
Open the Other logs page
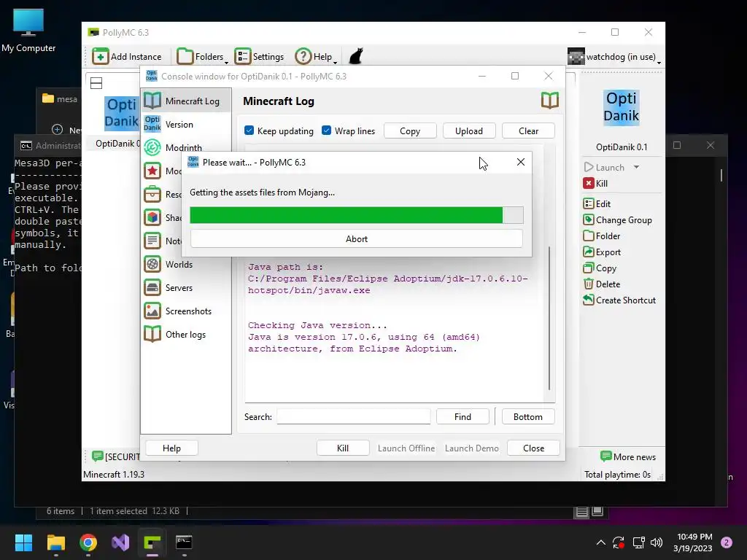186,334
